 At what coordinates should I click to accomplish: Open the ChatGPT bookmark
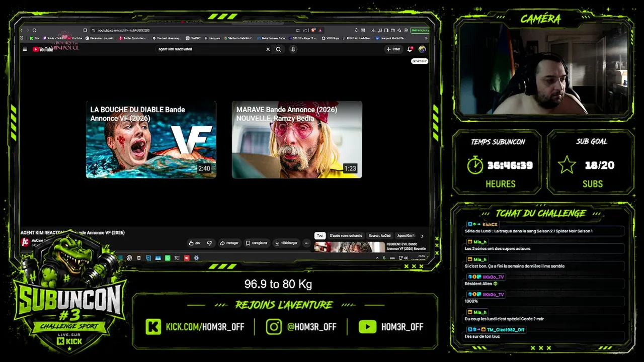tap(193, 38)
